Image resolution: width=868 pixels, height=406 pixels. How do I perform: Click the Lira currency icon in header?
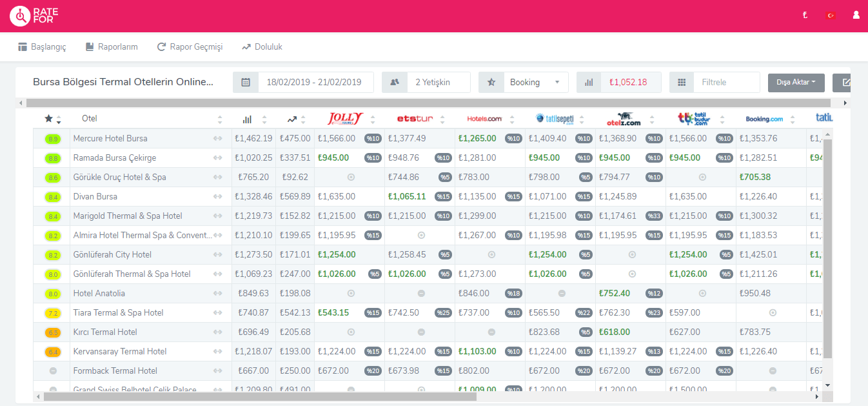(x=805, y=15)
